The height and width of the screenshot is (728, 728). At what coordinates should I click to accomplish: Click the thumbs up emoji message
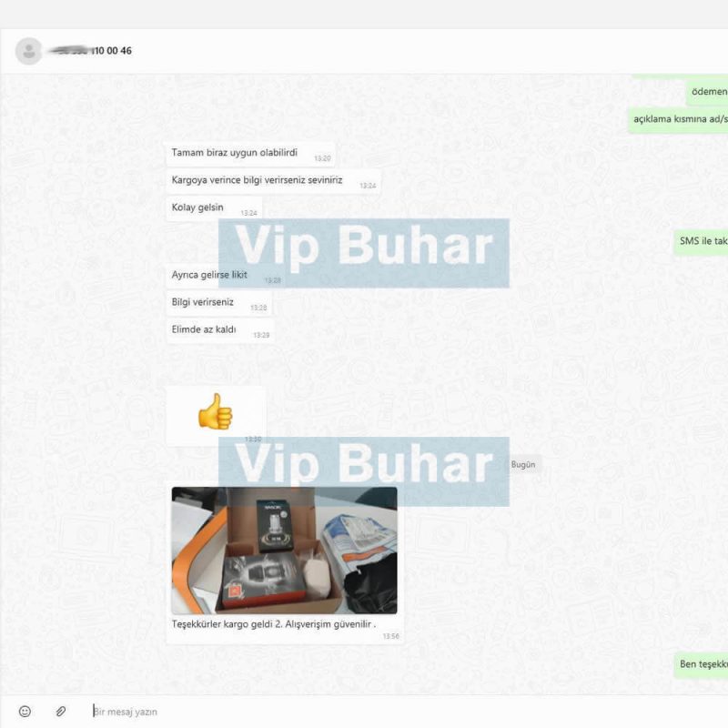216,416
